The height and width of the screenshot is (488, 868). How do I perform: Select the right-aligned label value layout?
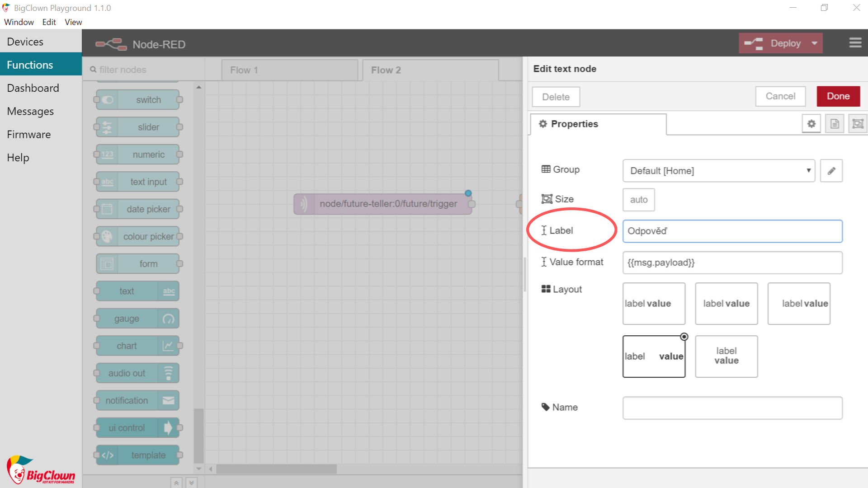(x=799, y=304)
